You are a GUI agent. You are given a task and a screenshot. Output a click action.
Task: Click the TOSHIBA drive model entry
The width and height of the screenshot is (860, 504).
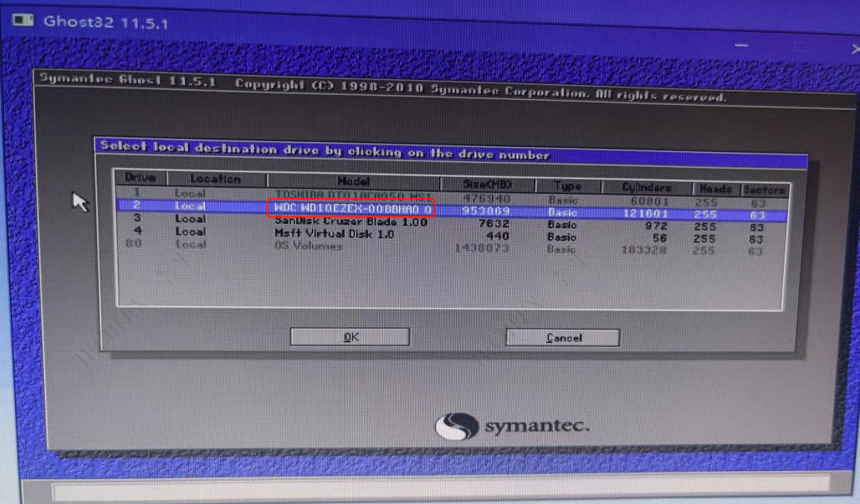click(352, 194)
